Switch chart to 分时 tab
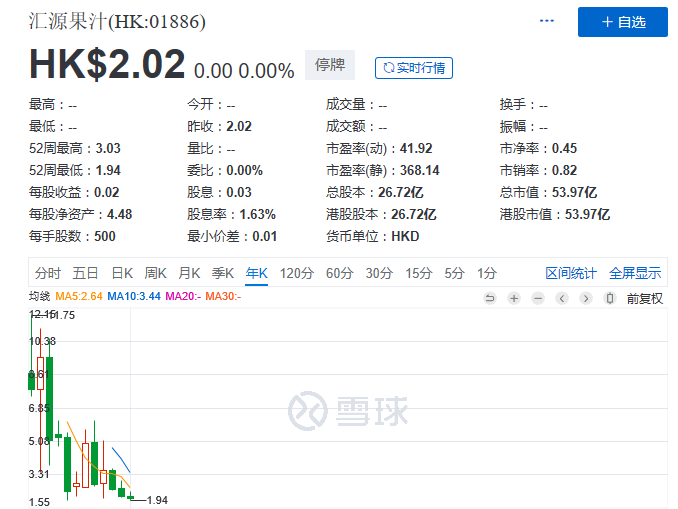678x509 pixels. point(48,273)
